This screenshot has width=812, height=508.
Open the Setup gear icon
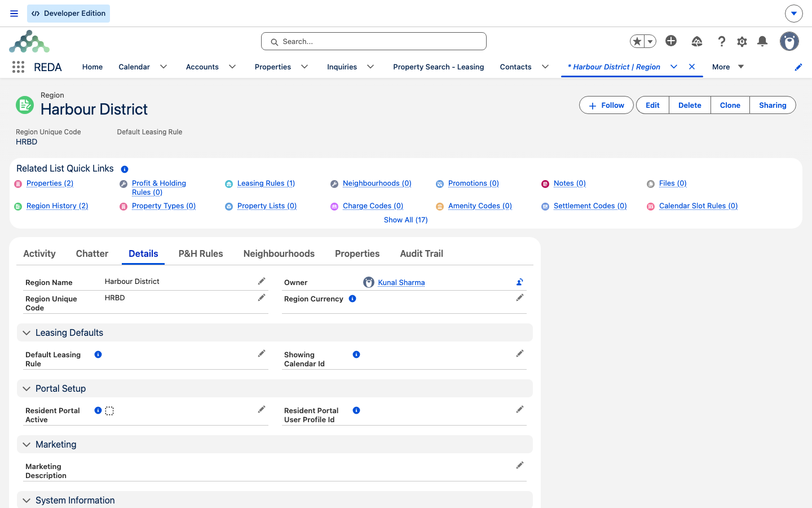tap(742, 41)
